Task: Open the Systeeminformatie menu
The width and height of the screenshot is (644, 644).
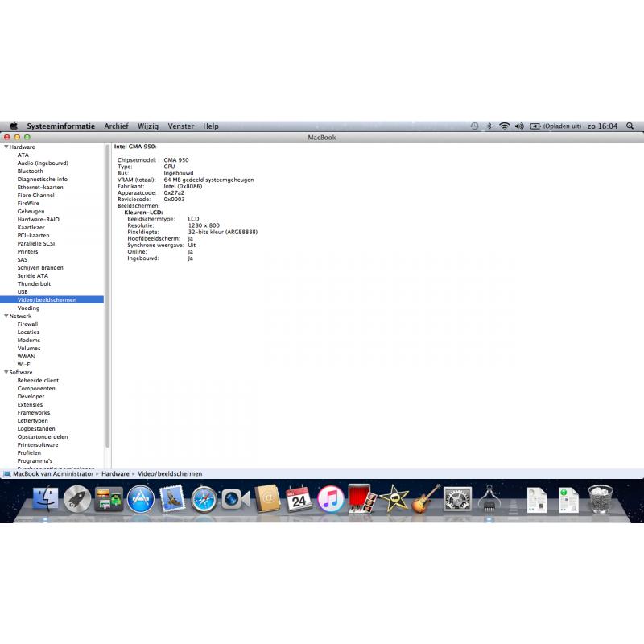Action: point(61,126)
